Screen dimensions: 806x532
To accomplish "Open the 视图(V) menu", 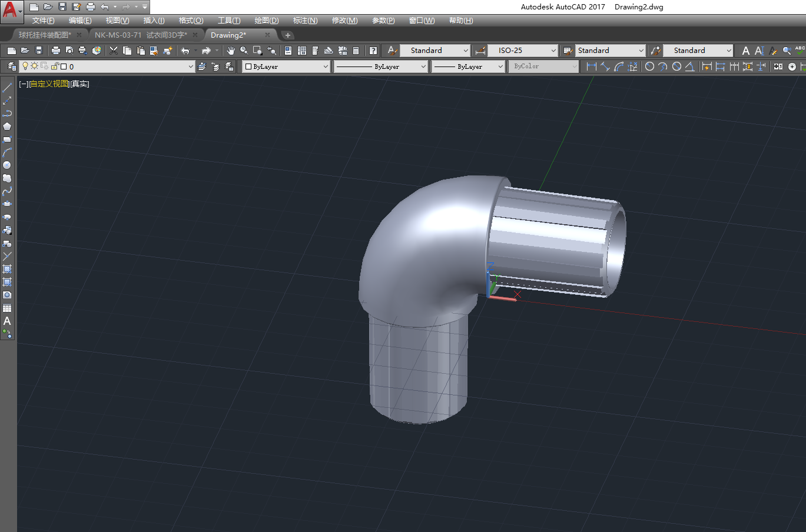I will tap(117, 21).
